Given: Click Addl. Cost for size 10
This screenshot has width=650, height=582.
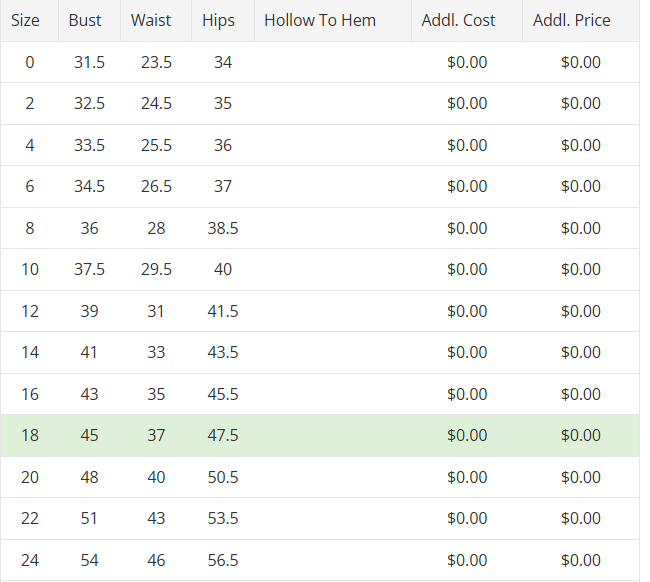Looking at the screenshot, I should (x=467, y=269).
